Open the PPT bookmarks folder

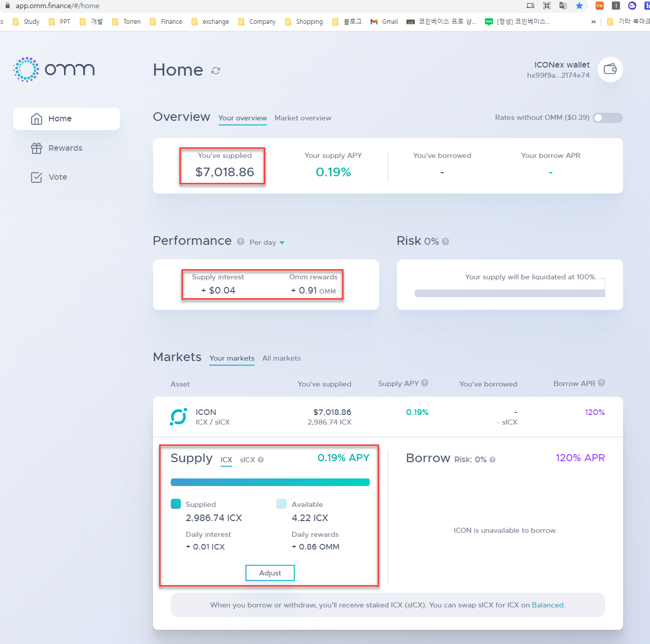(59, 22)
